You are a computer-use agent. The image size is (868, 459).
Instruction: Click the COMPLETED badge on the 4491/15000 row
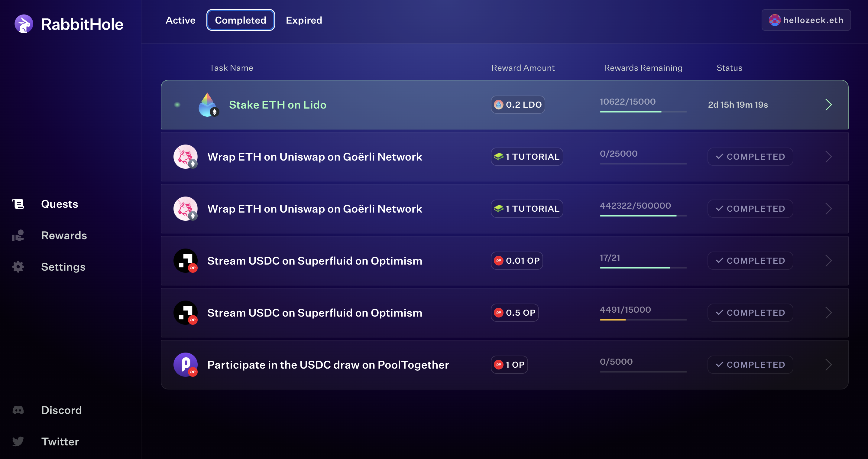tap(750, 313)
